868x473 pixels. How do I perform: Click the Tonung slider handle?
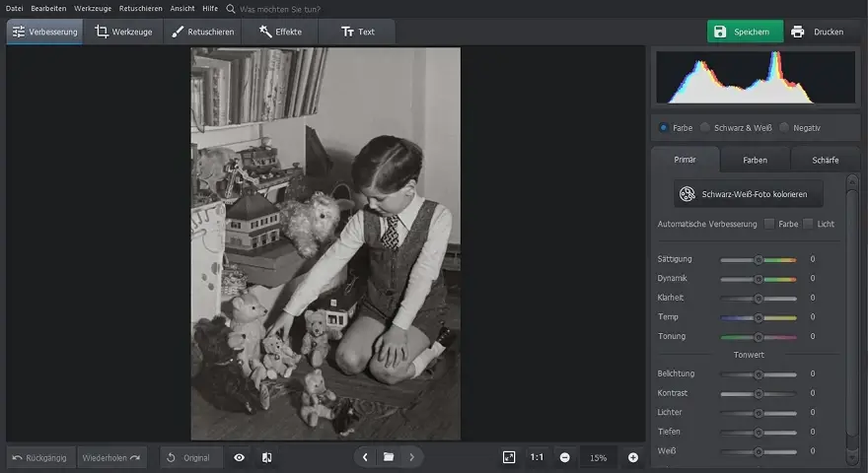[759, 337]
